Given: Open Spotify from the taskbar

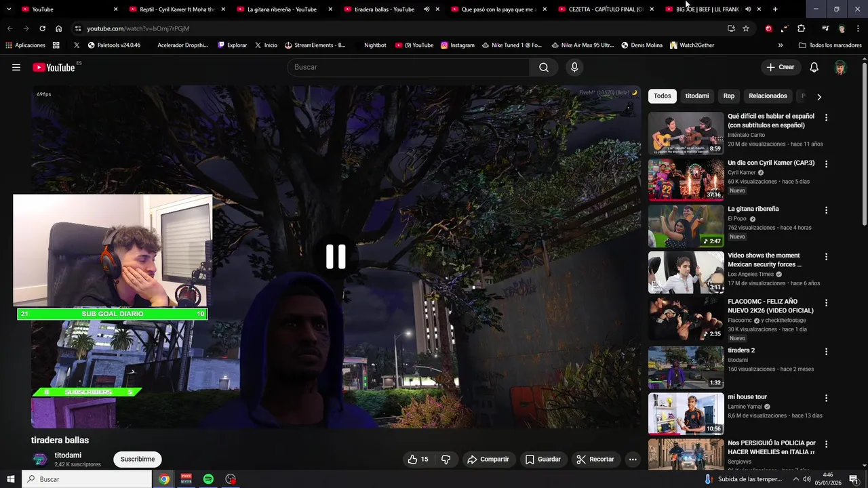Looking at the screenshot, I should (208, 479).
